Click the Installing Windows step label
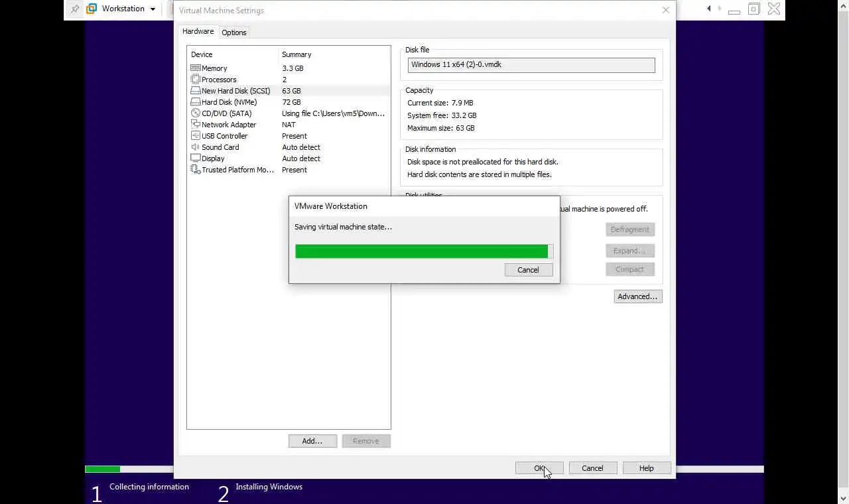Image resolution: width=849 pixels, height=504 pixels. click(269, 487)
